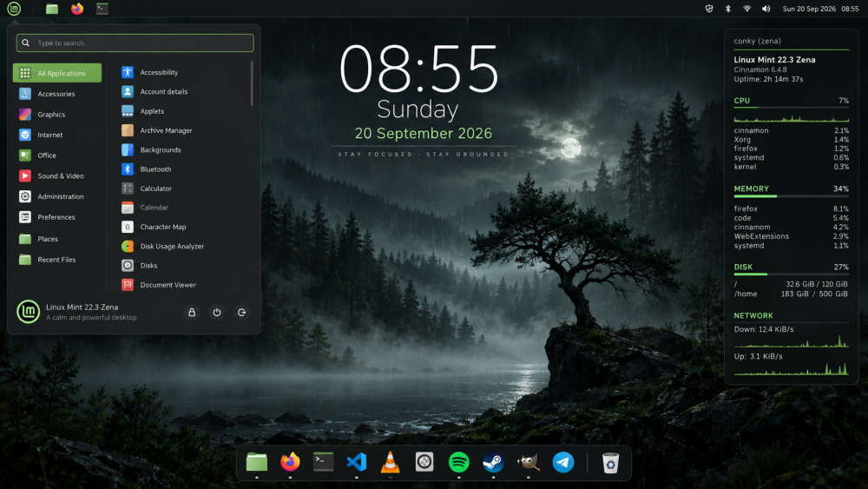Click the app list scrollbar
Image resolution: width=868 pixels, height=489 pixels.
252,83
